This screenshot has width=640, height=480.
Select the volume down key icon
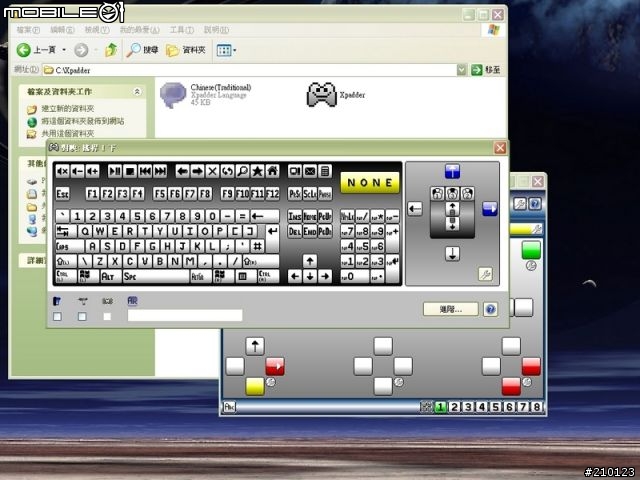(x=78, y=171)
